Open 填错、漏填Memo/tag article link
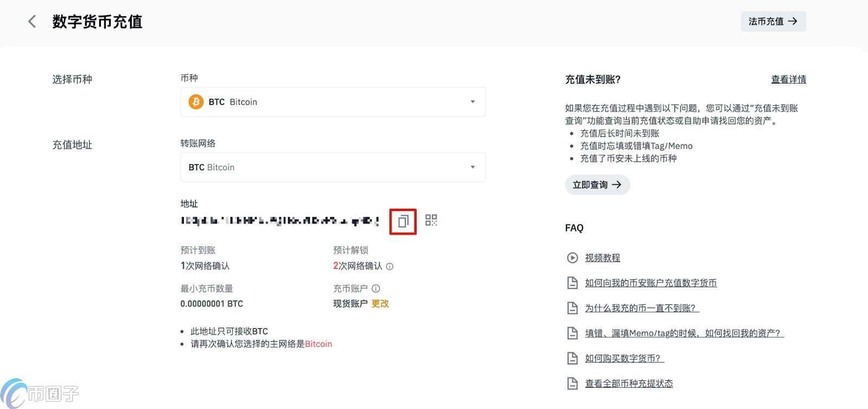868x409 pixels. (684, 333)
